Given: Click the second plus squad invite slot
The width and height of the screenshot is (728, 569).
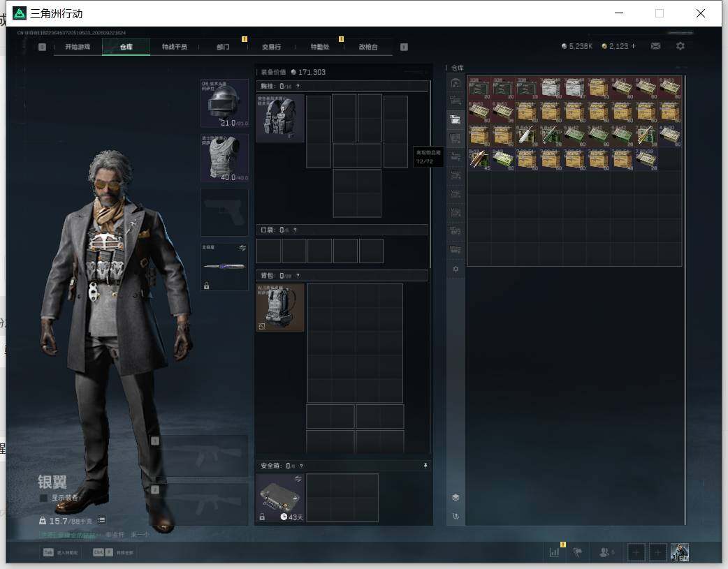Looking at the screenshot, I should 657,552.
